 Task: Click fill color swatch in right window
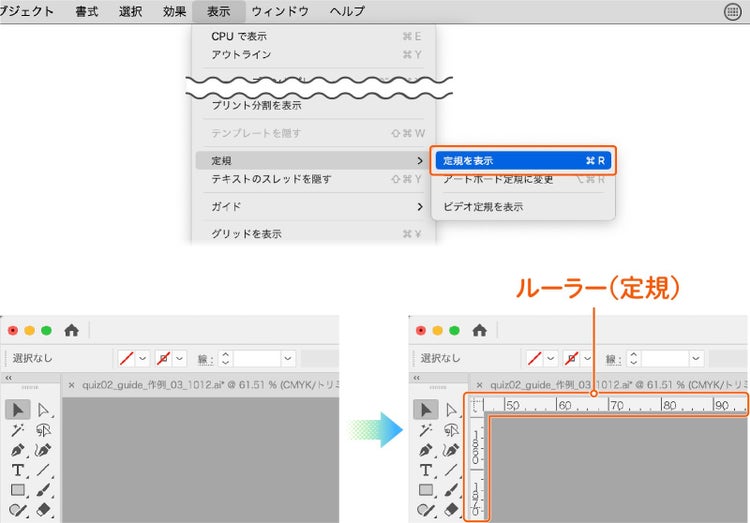(x=534, y=358)
